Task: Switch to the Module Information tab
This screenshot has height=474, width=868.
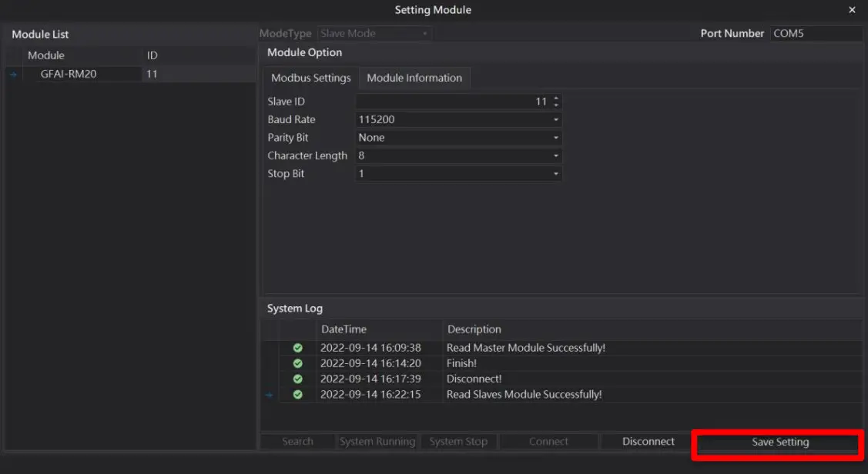Action: pos(414,78)
